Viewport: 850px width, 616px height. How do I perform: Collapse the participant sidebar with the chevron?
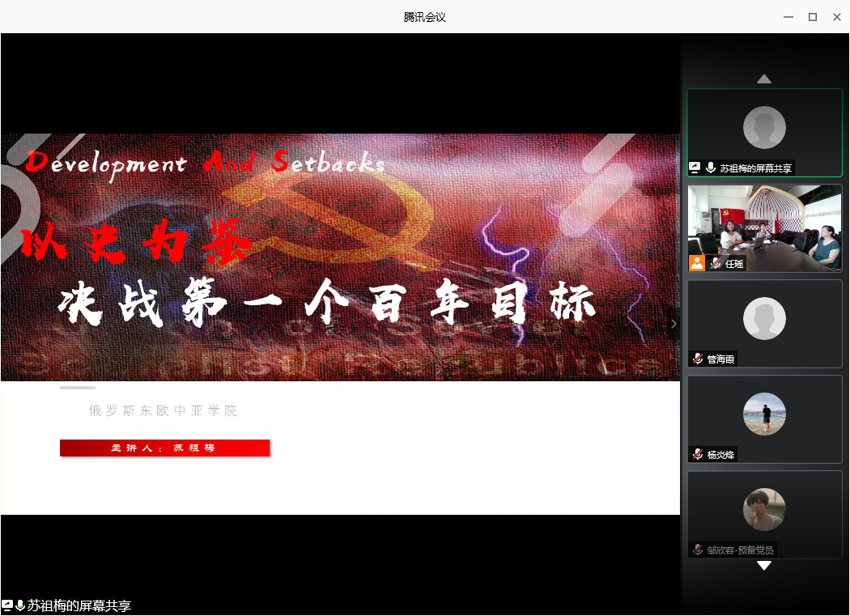674,324
